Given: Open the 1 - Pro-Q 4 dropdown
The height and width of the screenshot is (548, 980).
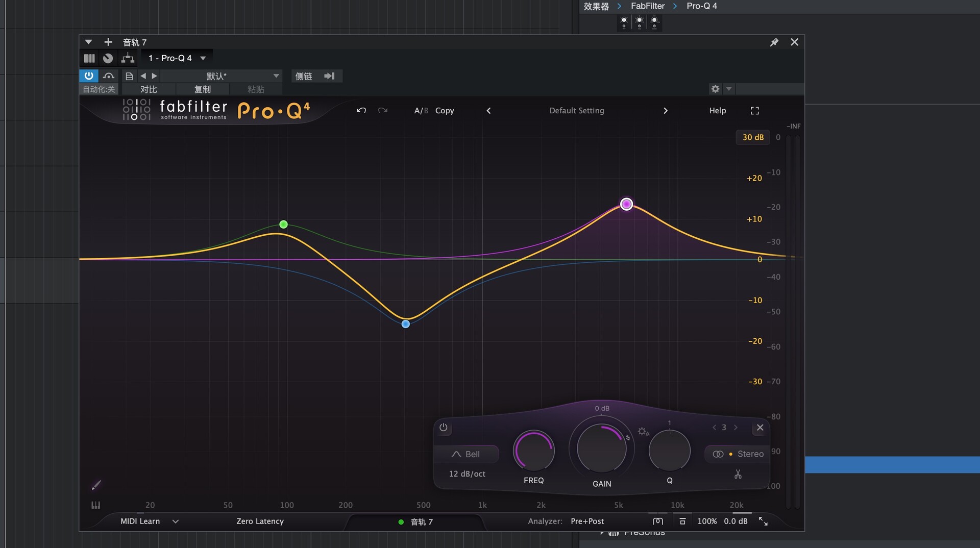Looking at the screenshot, I should pyautogui.click(x=176, y=58).
